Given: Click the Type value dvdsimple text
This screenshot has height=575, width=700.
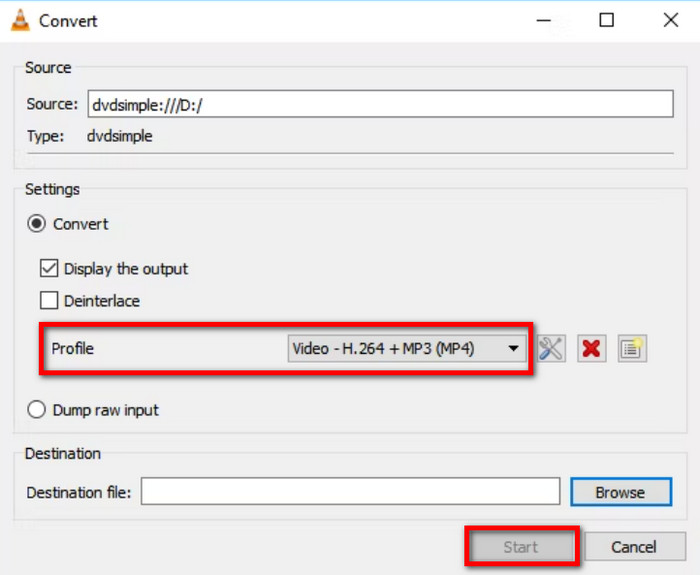Looking at the screenshot, I should (120, 136).
